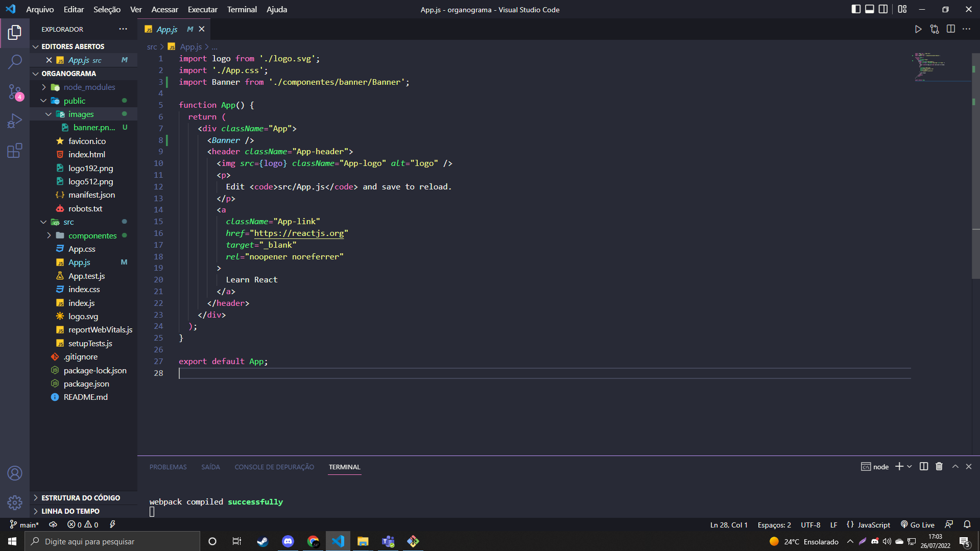Open the Search view in activity bar
980x551 pixels.
pyautogui.click(x=15, y=62)
